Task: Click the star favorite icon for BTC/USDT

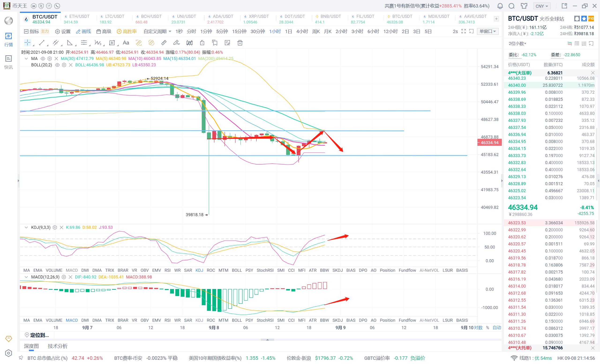Action: (584, 19)
